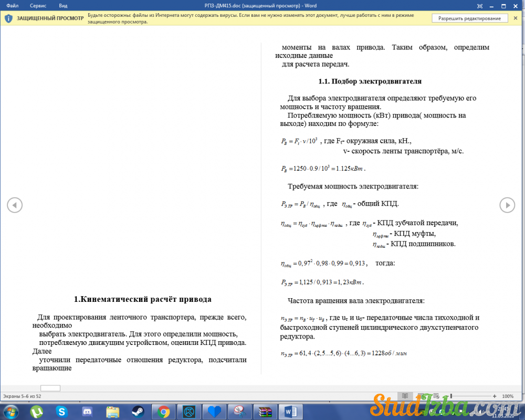Switch to Google Chrome in taskbar
This screenshot has width=525, height=420.
(163, 412)
